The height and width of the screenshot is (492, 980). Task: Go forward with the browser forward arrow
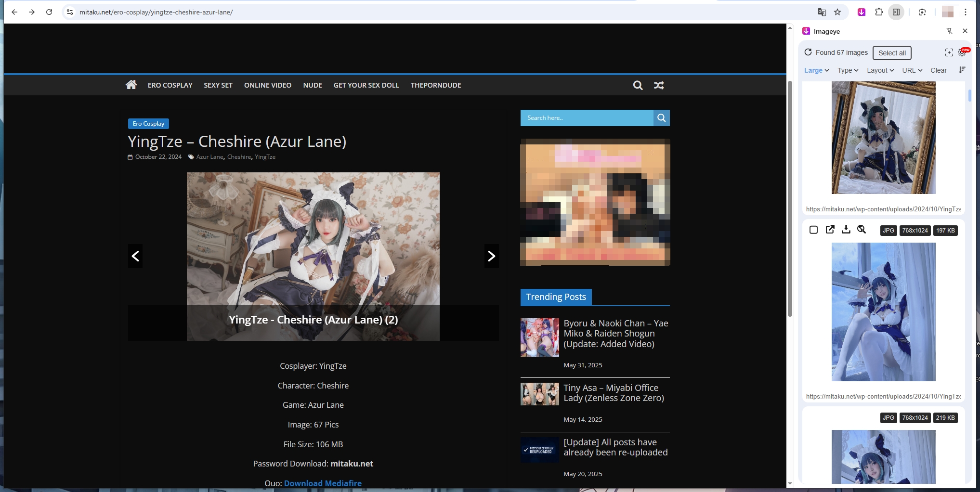tap(32, 12)
